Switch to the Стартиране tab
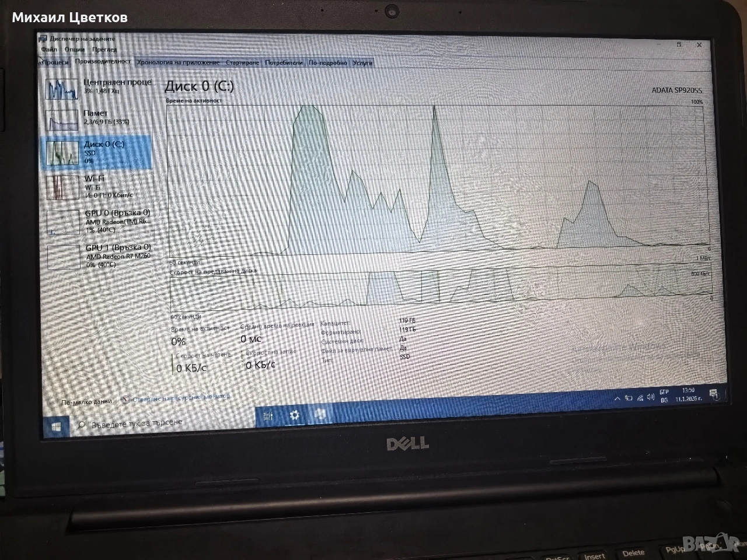The width and height of the screenshot is (747, 560). pos(242,62)
